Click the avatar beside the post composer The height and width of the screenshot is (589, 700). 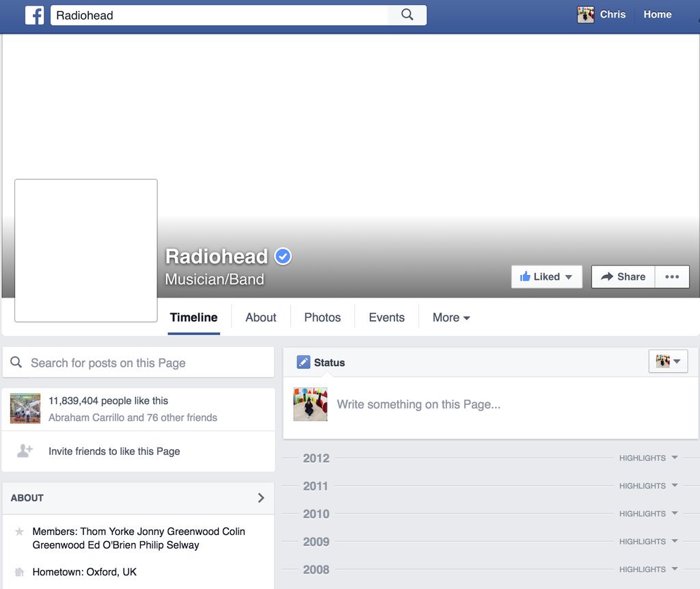310,404
